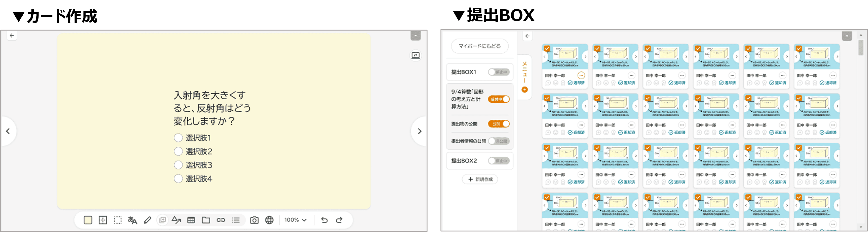868x232 pixels.
Task: Click the shapes and arrow tool
Action: 176,220
